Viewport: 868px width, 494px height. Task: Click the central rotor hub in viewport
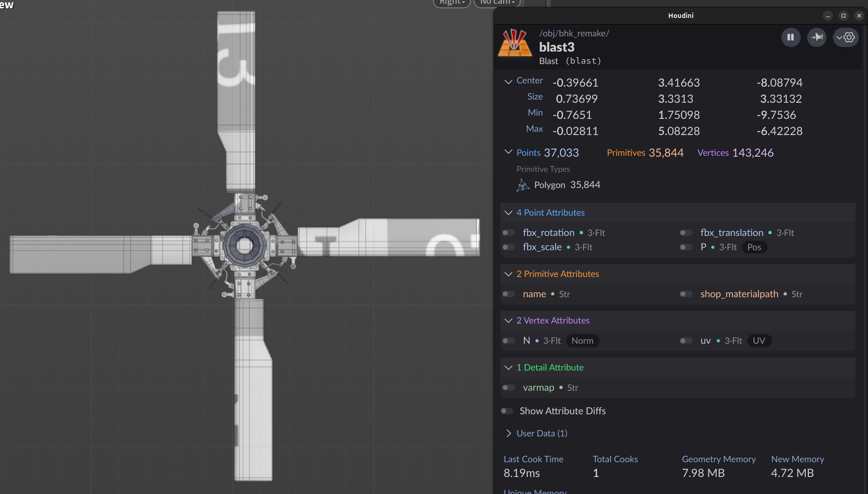(244, 246)
